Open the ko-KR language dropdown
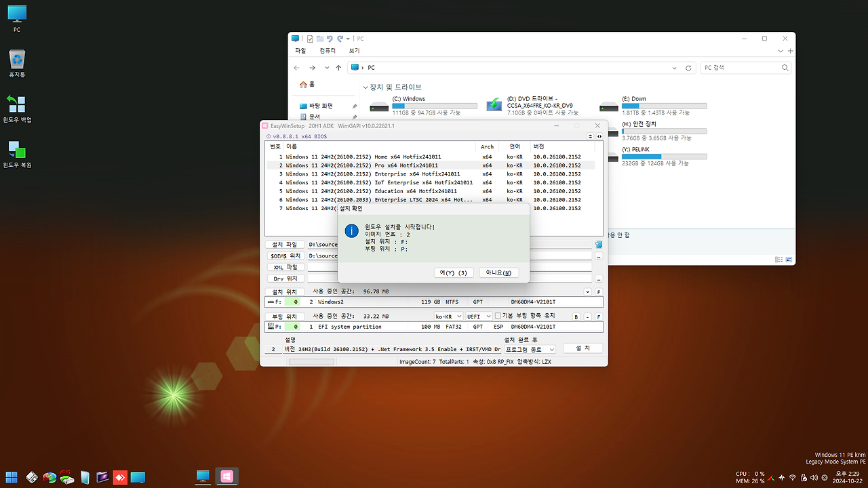The height and width of the screenshot is (488, 868). pyautogui.click(x=449, y=317)
